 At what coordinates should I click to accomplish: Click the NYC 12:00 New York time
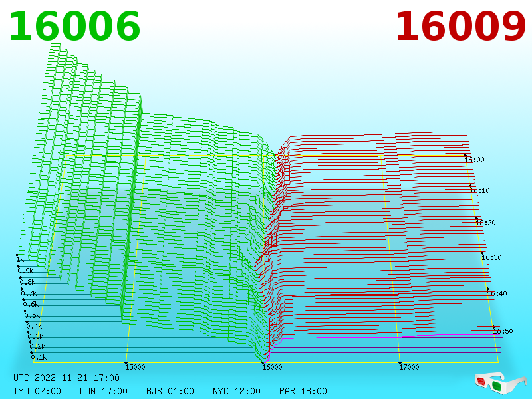coord(237,391)
